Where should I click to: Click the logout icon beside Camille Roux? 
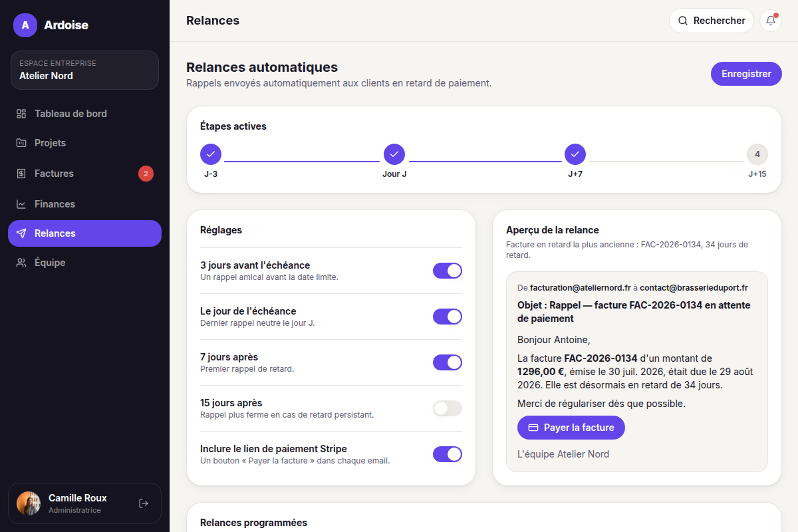point(143,503)
